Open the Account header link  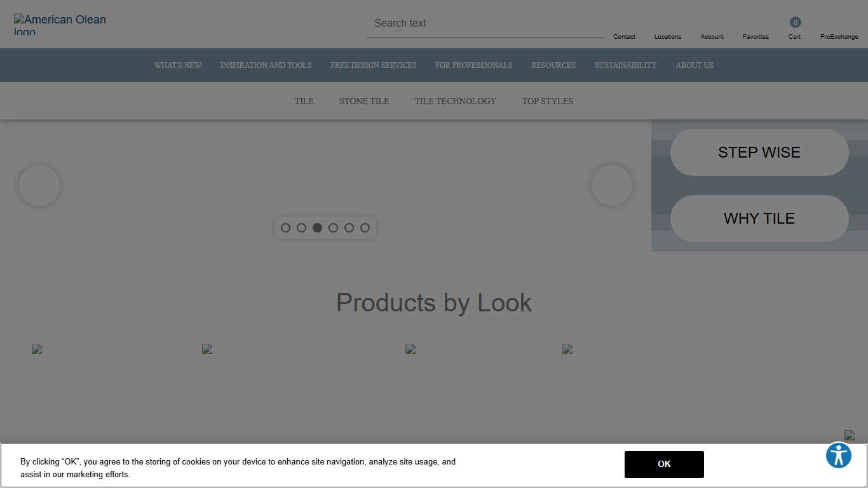click(x=712, y=36)
